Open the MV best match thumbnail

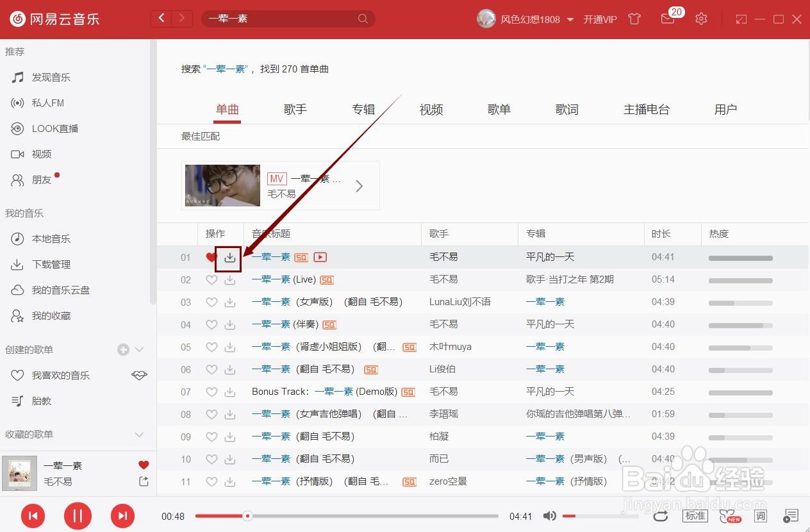click(x=222, y=185)
